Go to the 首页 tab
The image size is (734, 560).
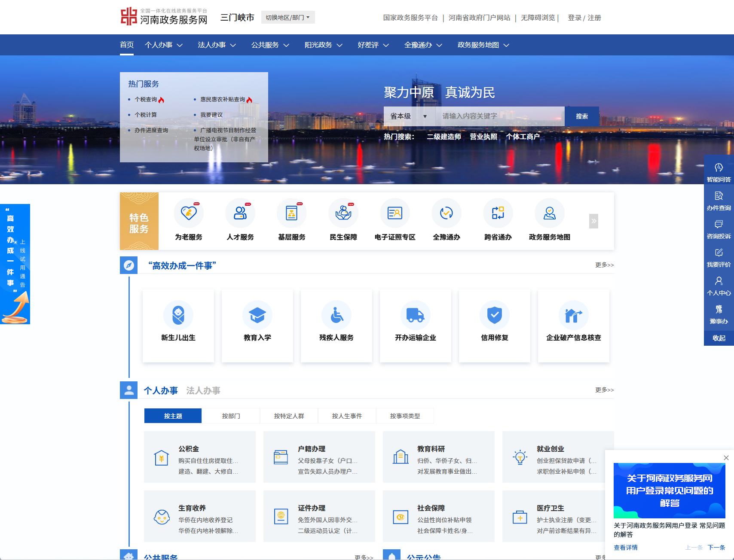point(127,45)
